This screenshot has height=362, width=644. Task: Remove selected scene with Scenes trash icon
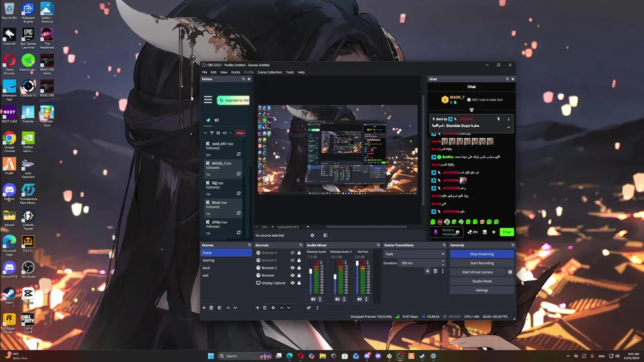(x=211, y=308)
